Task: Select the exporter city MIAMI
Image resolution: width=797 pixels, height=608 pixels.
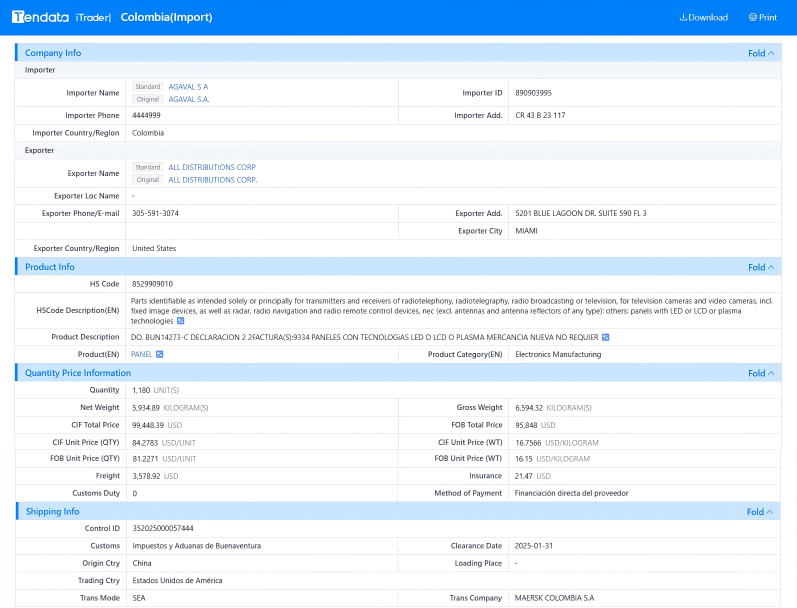Action: [x=526, y=231]
